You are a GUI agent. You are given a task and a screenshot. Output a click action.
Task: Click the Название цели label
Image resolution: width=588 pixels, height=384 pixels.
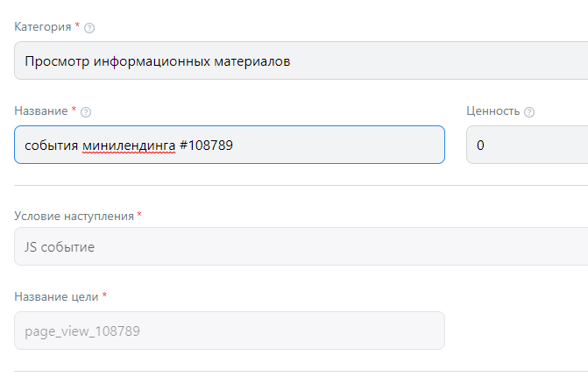[x=56, y=296]
